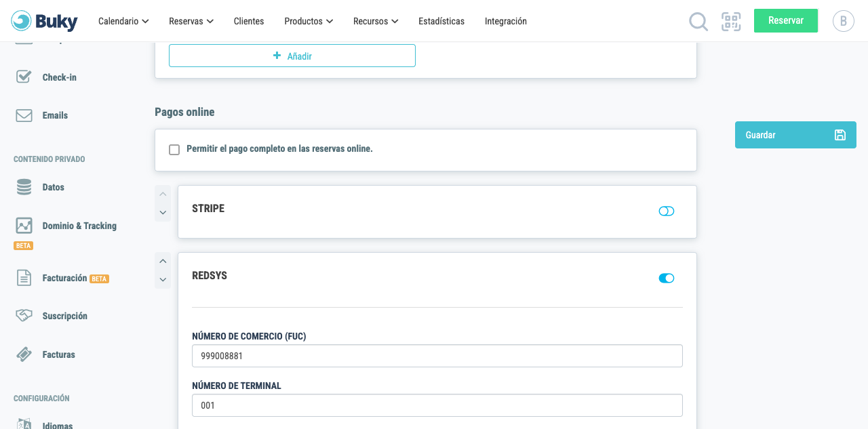Viewport: 868px width, 429px height.
Task: Go to Integración in top navigation
Action: pyautogui.click(x=506, y=21)
